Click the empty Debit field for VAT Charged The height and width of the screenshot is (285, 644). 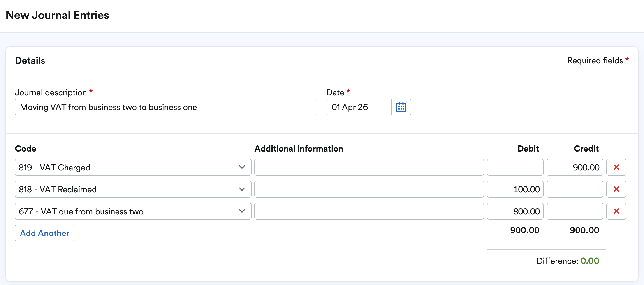click(515, 167)
